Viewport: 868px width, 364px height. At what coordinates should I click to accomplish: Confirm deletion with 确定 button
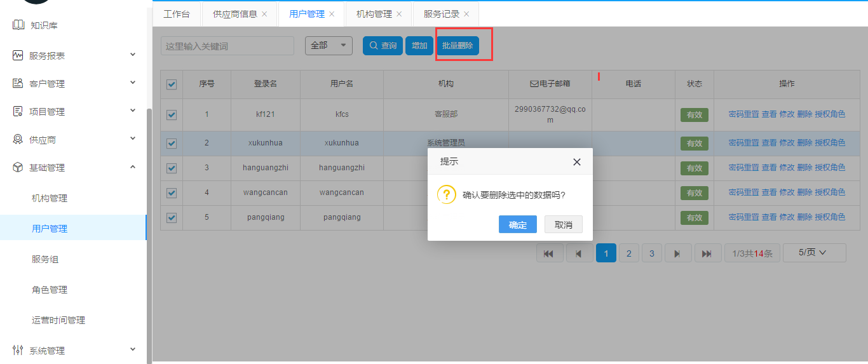click(517, 225)
